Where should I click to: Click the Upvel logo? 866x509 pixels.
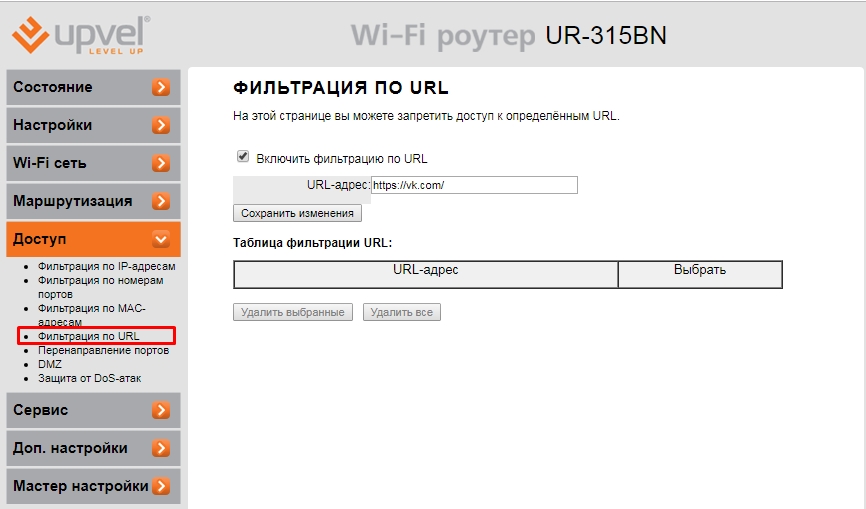tap(81, 35)
